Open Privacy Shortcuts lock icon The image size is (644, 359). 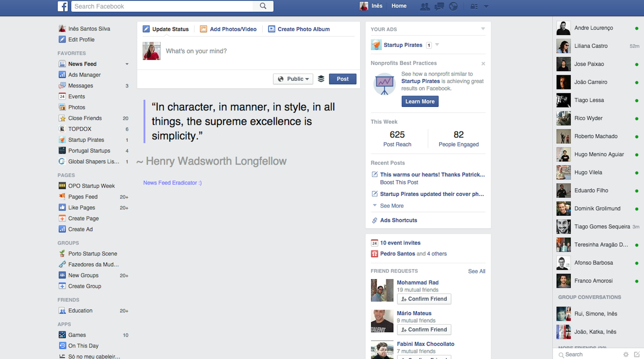click(474, 7)
